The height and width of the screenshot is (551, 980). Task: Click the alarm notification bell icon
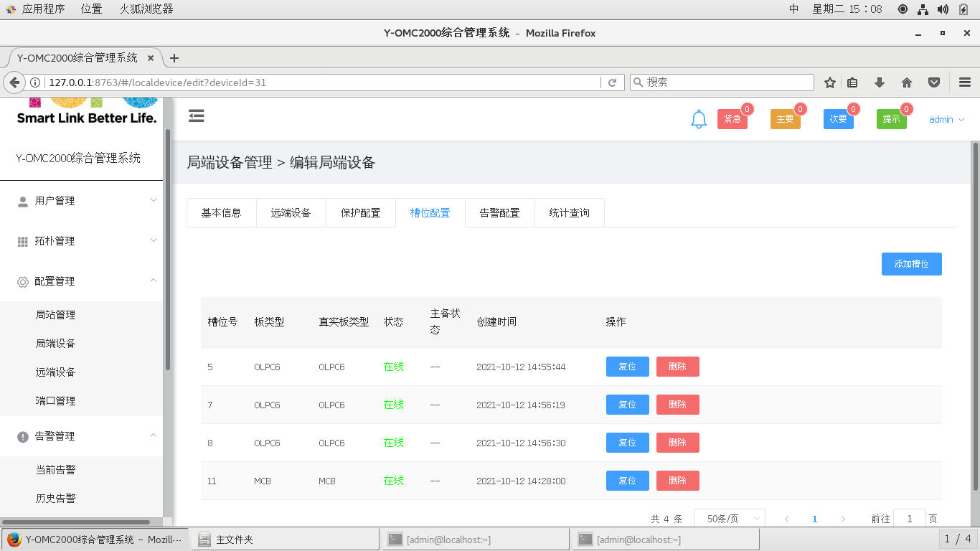click(699, 120)
